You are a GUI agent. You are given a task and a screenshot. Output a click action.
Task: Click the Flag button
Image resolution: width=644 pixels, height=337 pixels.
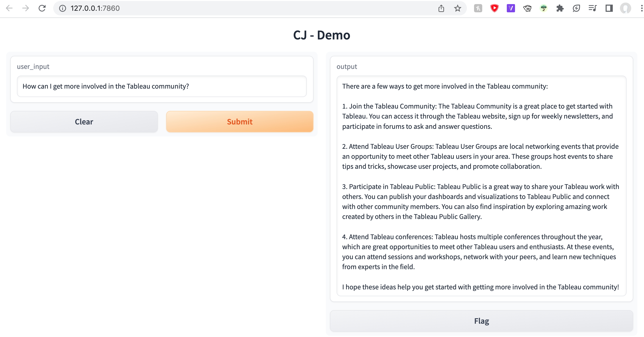pos(481,321)
